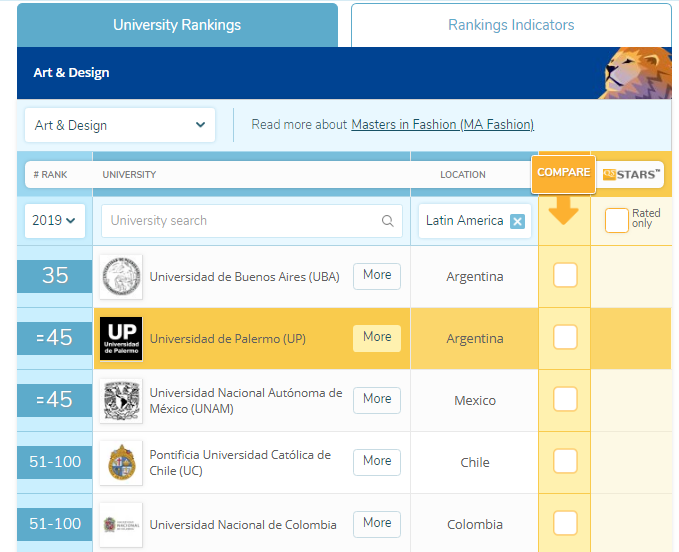Image resolution: width=679 pixels, height=552 pixels.
Task: Click the LOCATION column header
Action: click(462, 174)
